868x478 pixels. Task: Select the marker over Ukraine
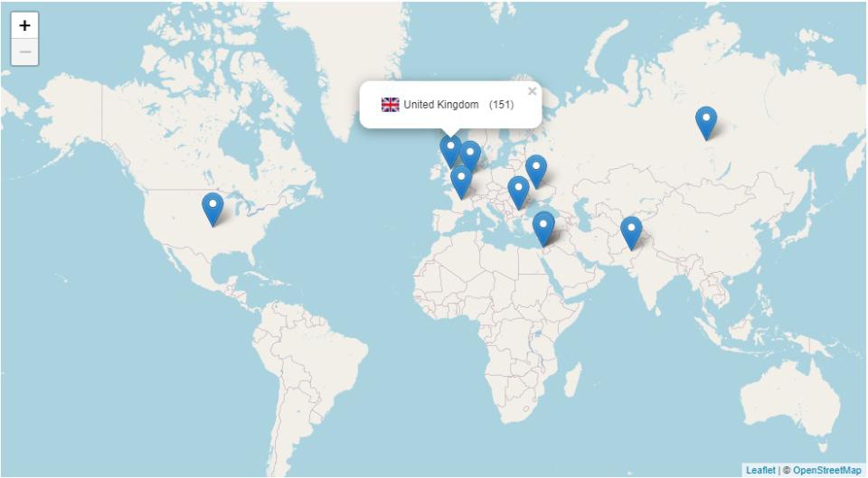(536, 169)
